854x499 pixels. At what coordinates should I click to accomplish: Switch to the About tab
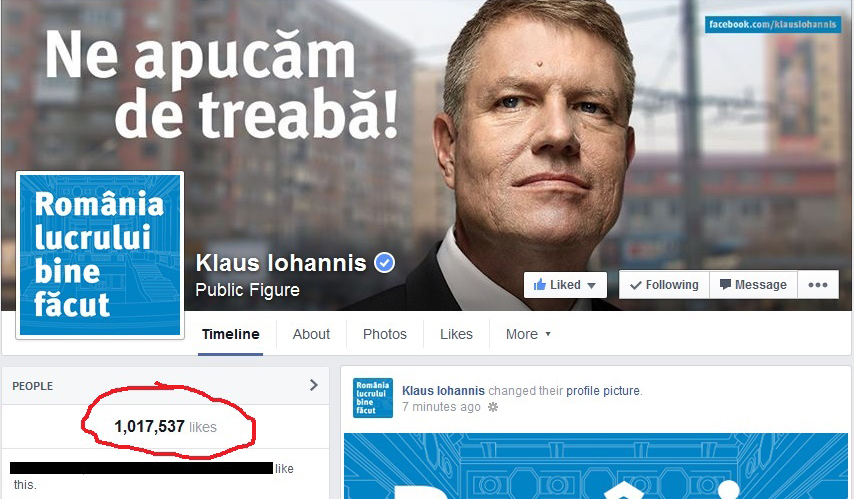(x=311, y=334)
